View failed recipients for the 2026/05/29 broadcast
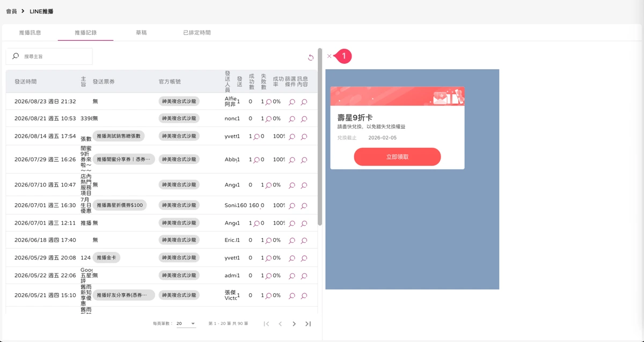 pos(268,258)
